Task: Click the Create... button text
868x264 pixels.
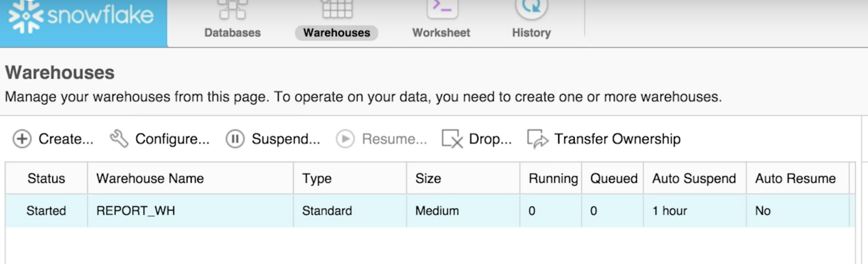Action: point(66,139)
